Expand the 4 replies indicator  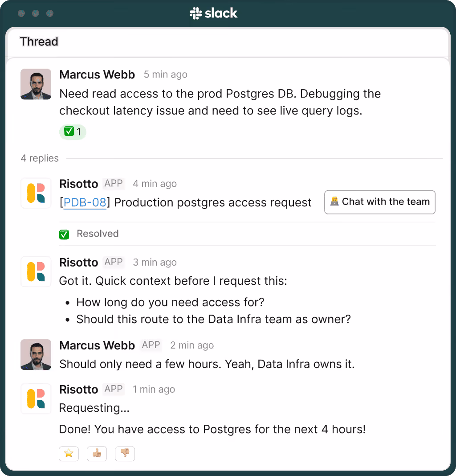pyautogui.click(x=40, y=158)
